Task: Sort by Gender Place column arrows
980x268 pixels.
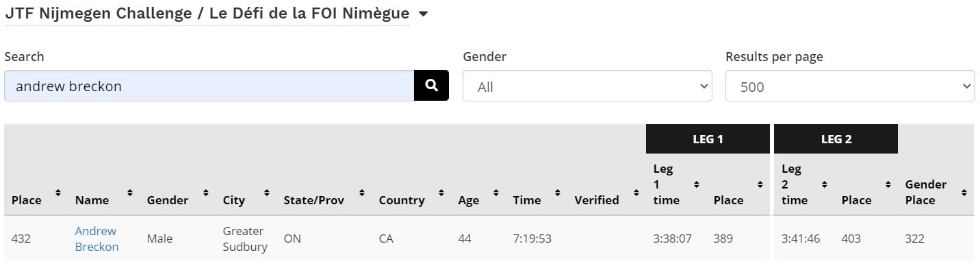Action: click(x=964, y=193)
